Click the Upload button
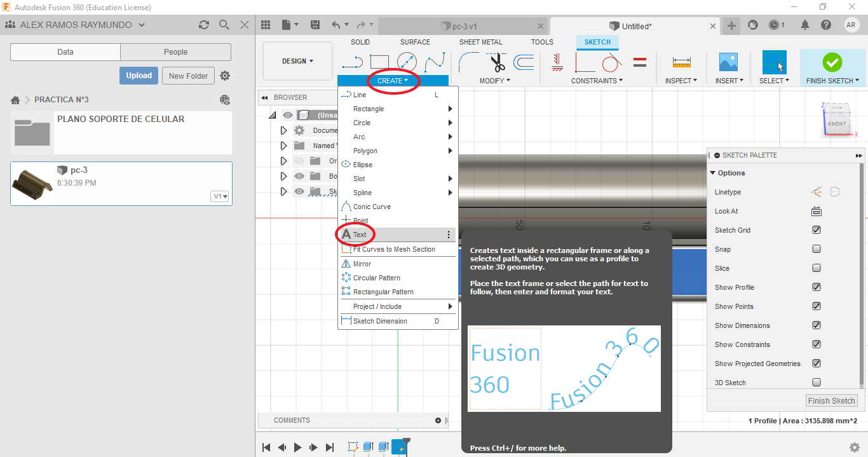This screenshot has width=868, height=457. (139, 76)
